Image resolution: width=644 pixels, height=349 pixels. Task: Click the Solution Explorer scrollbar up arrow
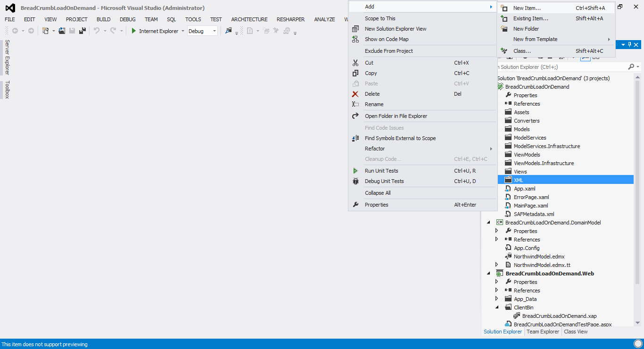coord(638,78)
